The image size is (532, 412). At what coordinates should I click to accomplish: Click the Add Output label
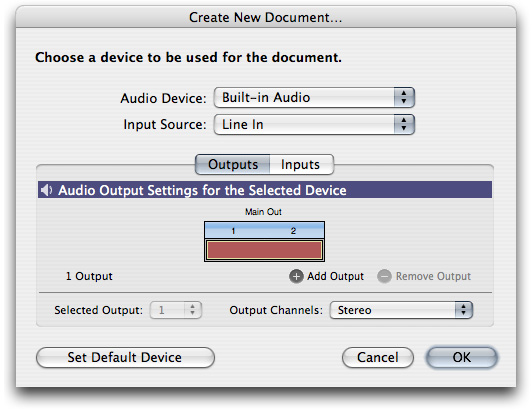point(335,276)
